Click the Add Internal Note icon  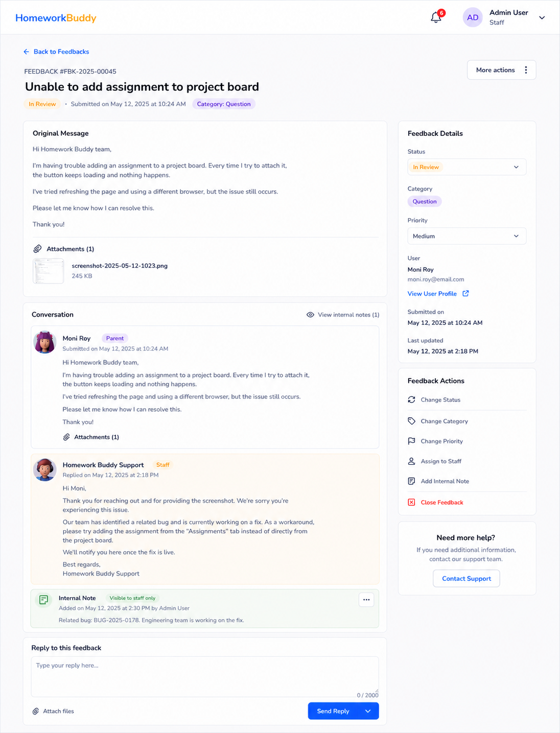click(411, 481)
